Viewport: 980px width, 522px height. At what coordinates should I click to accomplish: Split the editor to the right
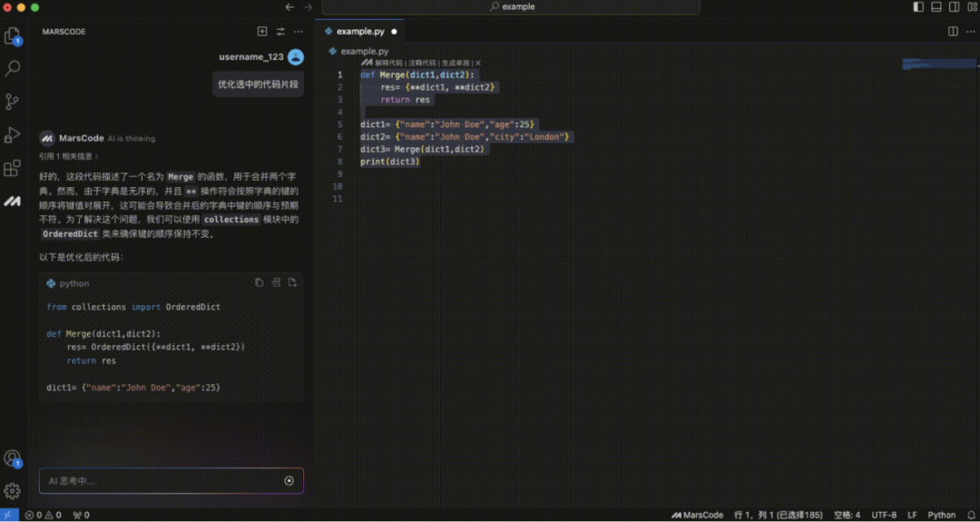(953, 31)
